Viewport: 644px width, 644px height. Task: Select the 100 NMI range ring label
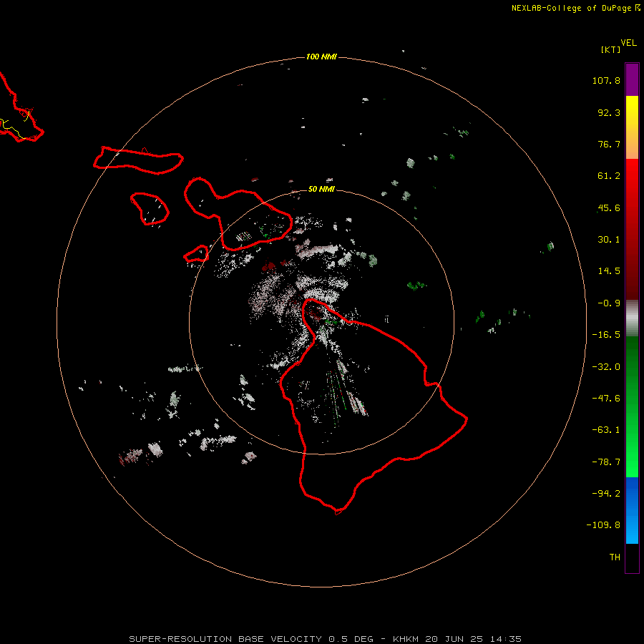pyautogui.click(x=321, y=57)
